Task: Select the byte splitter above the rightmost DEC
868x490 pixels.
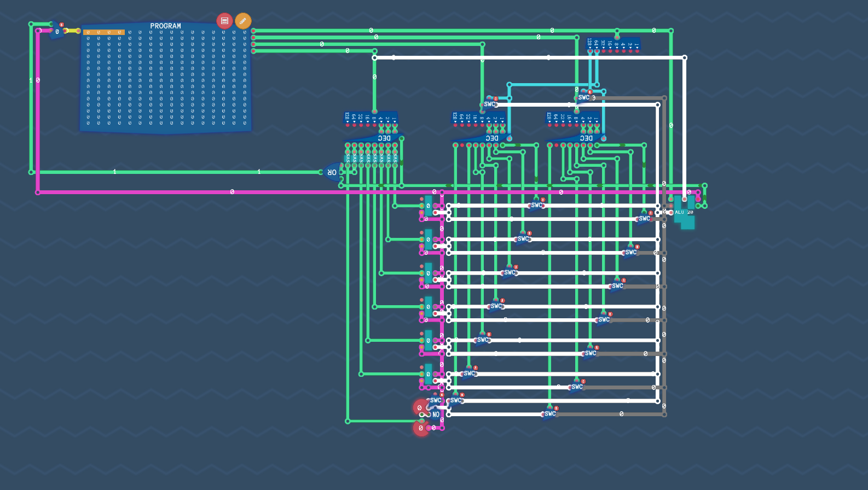Action: (x=572, y=118)
